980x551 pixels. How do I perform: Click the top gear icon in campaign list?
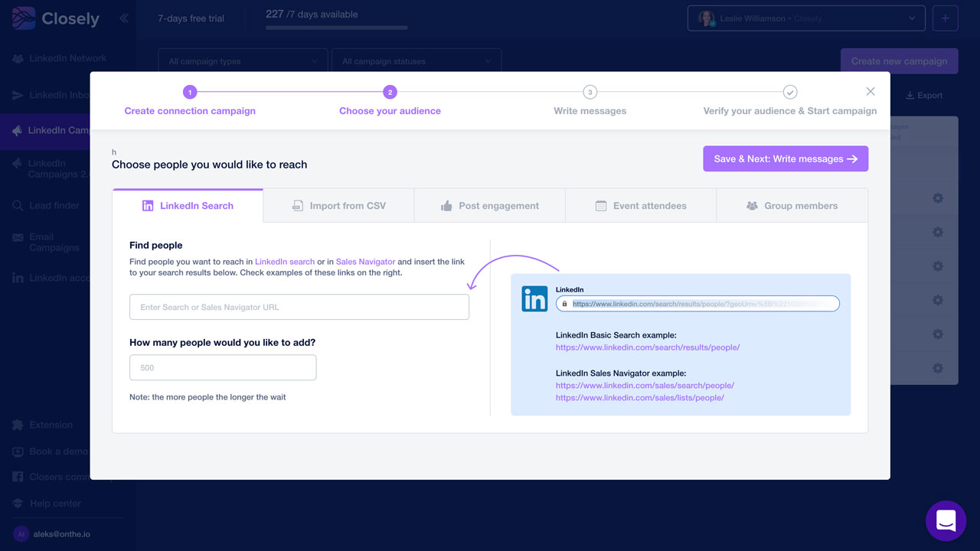(x=938, y=198)
